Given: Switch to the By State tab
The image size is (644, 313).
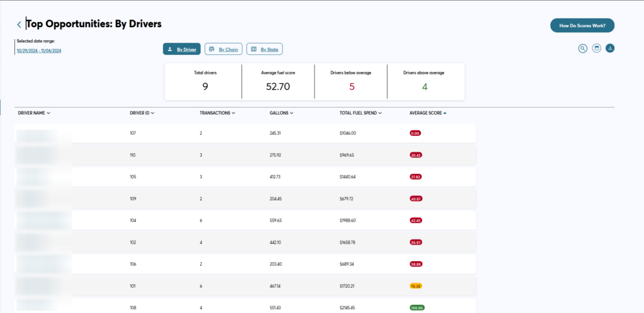Looking at the screenshot, I should [265, 49].
